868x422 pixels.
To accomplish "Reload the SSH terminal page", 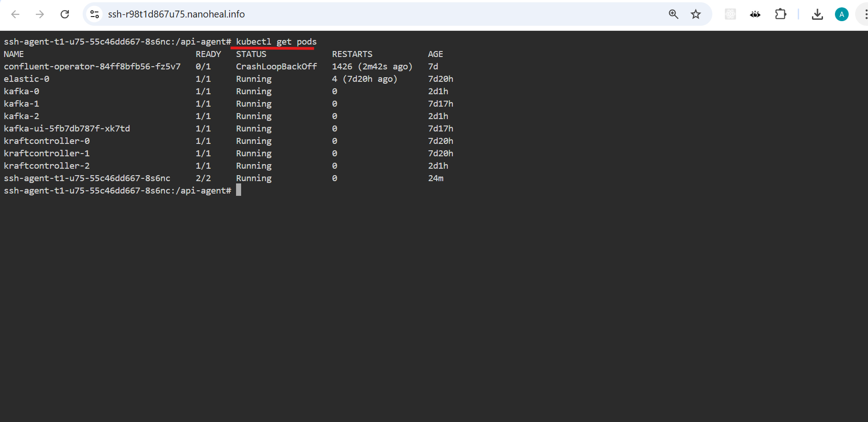I will pos(65,14).
